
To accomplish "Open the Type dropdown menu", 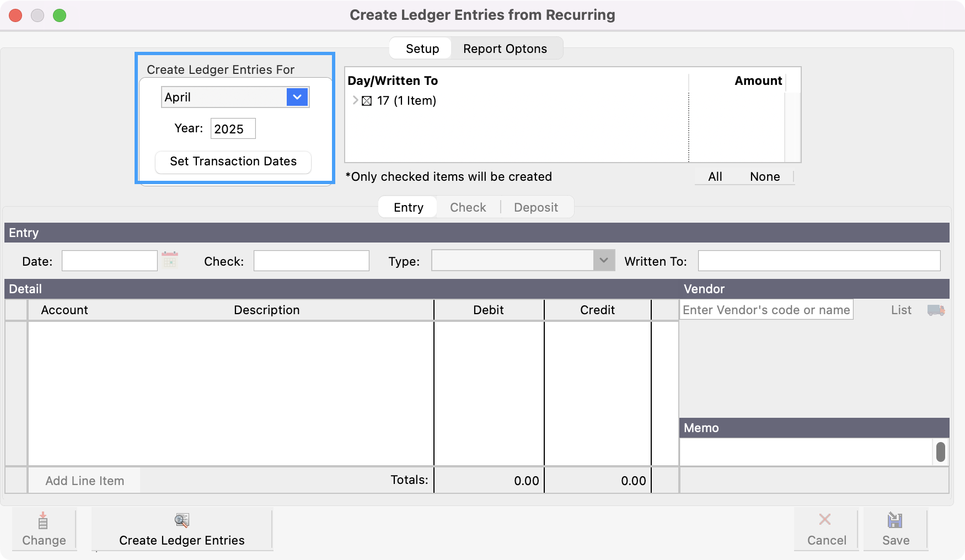I will 604,261.
